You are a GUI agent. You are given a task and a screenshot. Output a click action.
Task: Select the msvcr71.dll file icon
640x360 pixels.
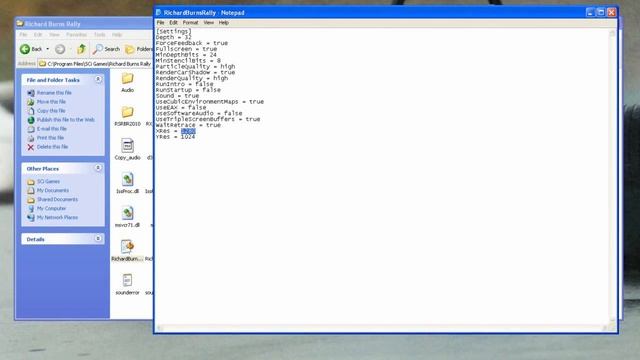point(127,213)
